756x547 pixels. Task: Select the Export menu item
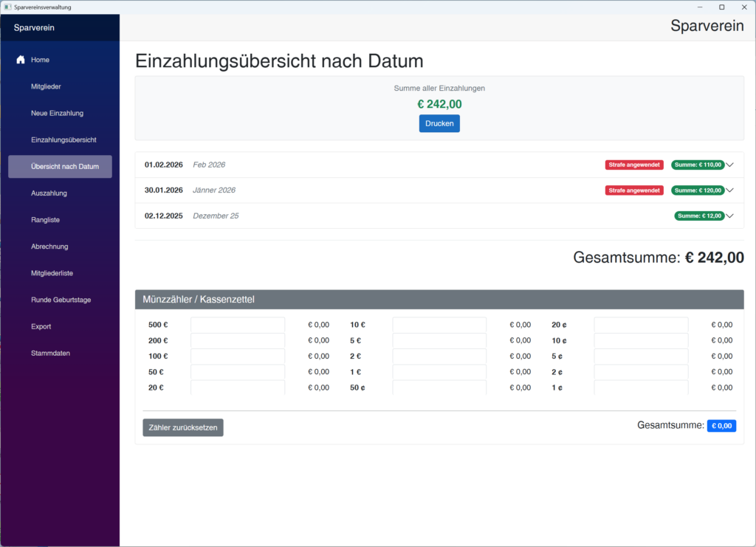[x=41, y=326]
